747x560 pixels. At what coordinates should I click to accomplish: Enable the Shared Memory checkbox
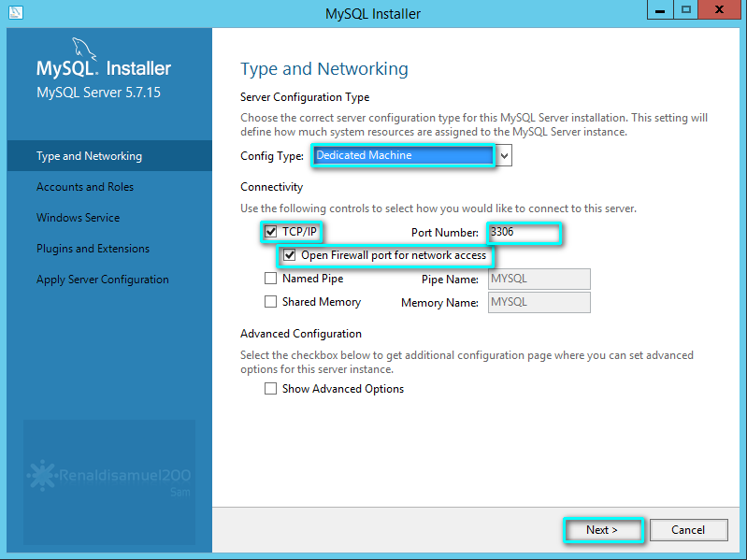(x=270, y=301)
